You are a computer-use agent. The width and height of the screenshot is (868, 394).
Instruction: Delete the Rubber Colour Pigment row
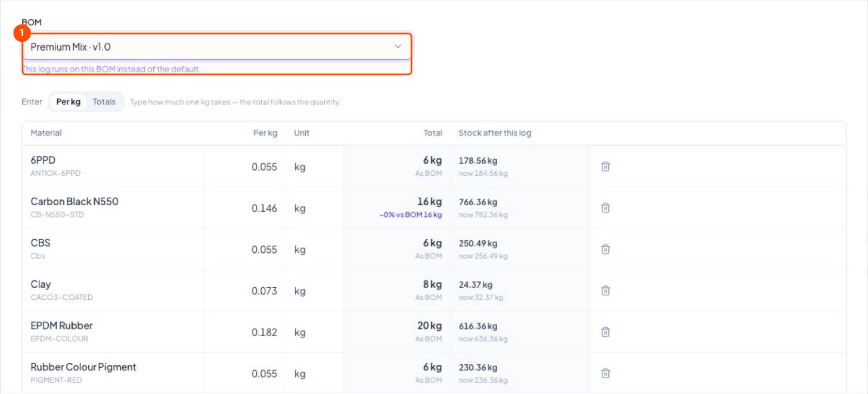[x=605, y=373]
